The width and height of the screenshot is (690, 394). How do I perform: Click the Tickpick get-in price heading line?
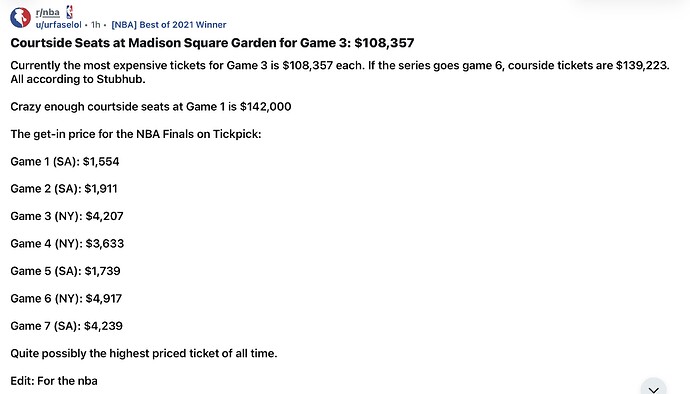[x=136, y=134]
